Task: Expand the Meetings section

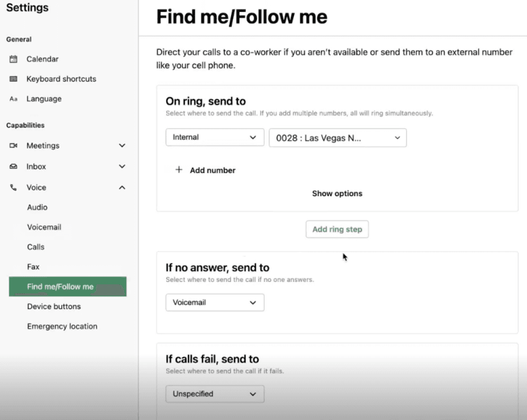Action: tap(122, 145)
